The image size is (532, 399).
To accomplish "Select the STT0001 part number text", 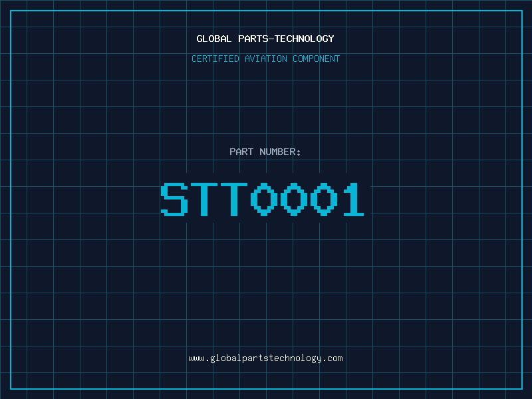I will tap(262, 199).
